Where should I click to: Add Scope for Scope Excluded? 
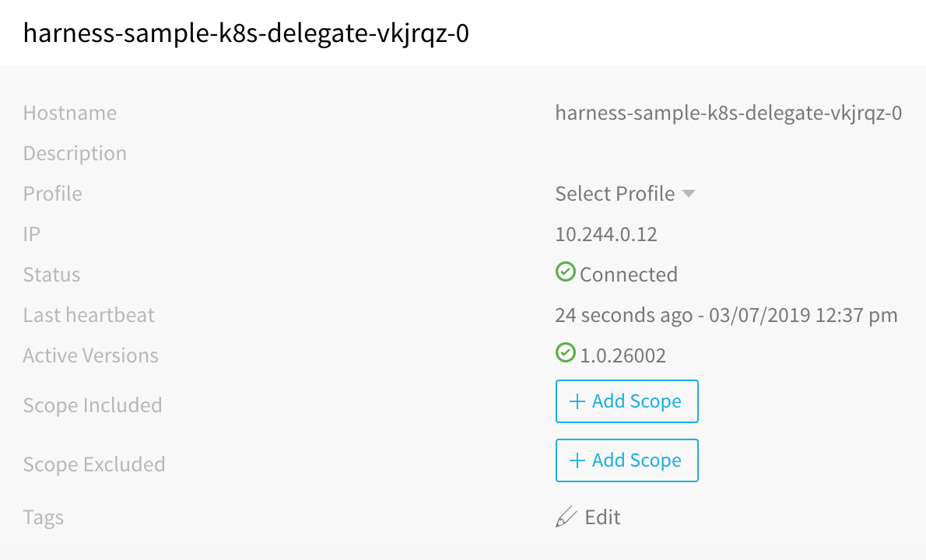[626, 460]
